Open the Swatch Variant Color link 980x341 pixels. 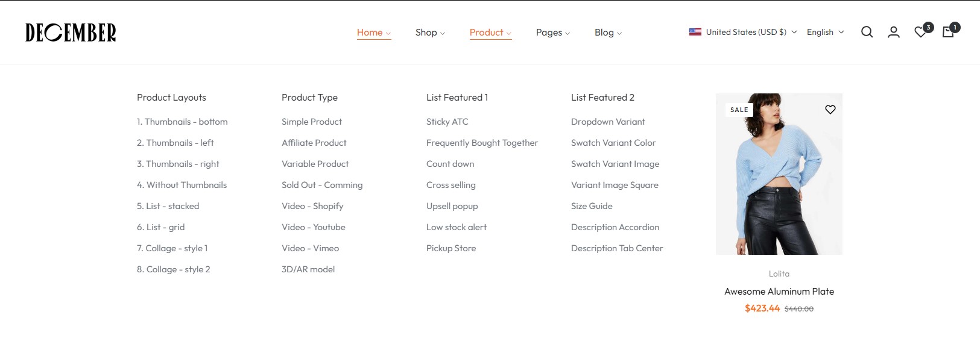(613, 143)
